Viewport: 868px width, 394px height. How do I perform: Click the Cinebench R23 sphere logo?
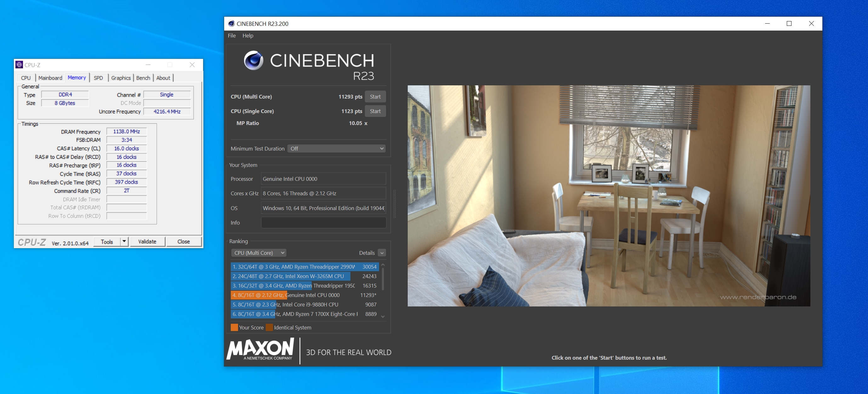click(x=253, y=61)
